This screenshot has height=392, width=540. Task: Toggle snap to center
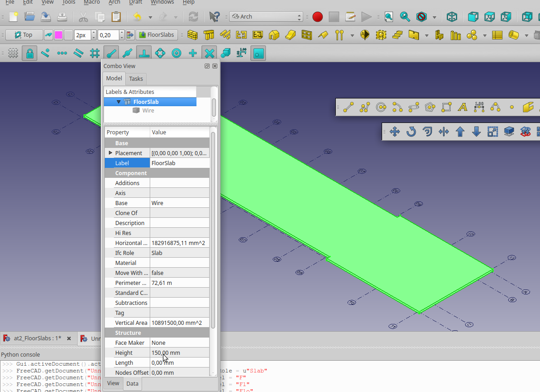(x=177, y=54)
